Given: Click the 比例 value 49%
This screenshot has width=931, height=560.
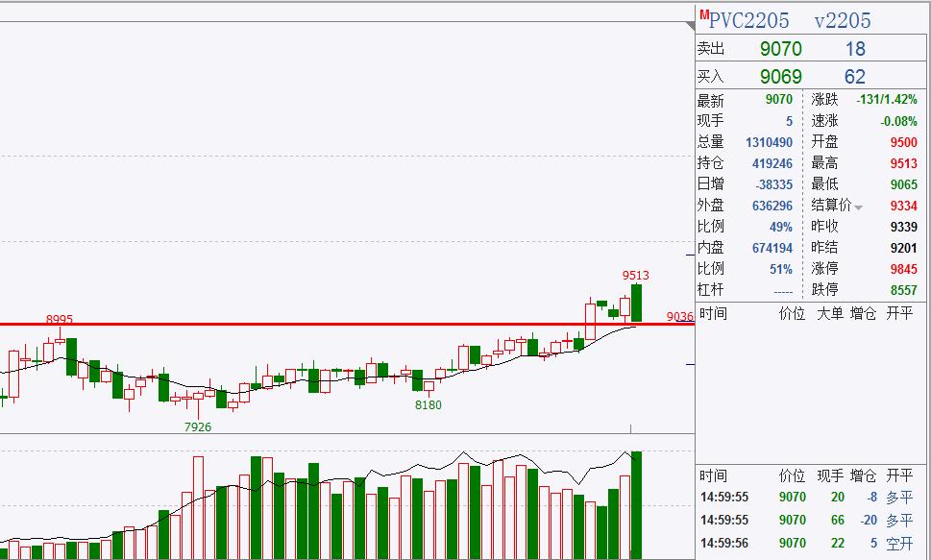Looking at the screenshot, I should click(x=781, y=227).
